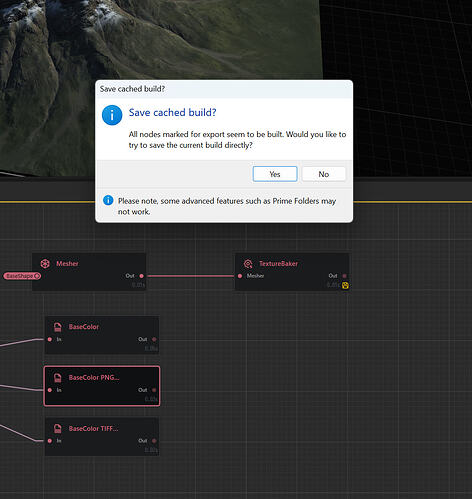Screen dimensions: 472x499
Task: Decline saving cached build with No
Action: pyautogui.click(x=324, y=174)
